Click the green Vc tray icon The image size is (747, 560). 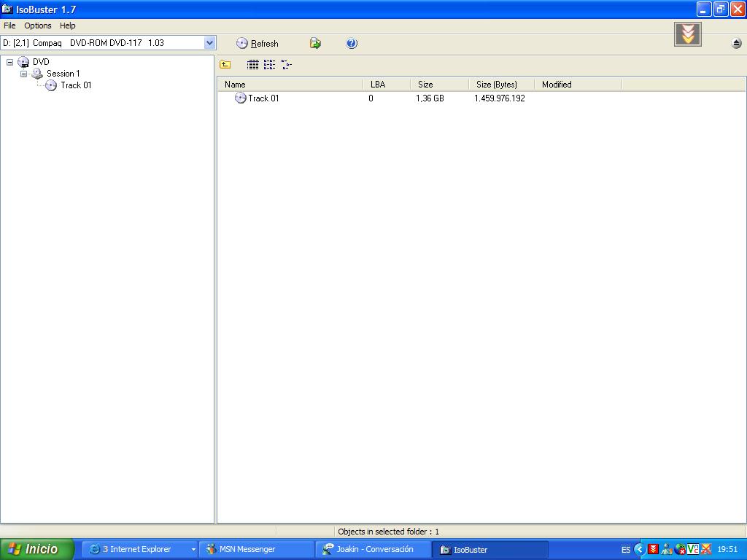coord(693,550)
